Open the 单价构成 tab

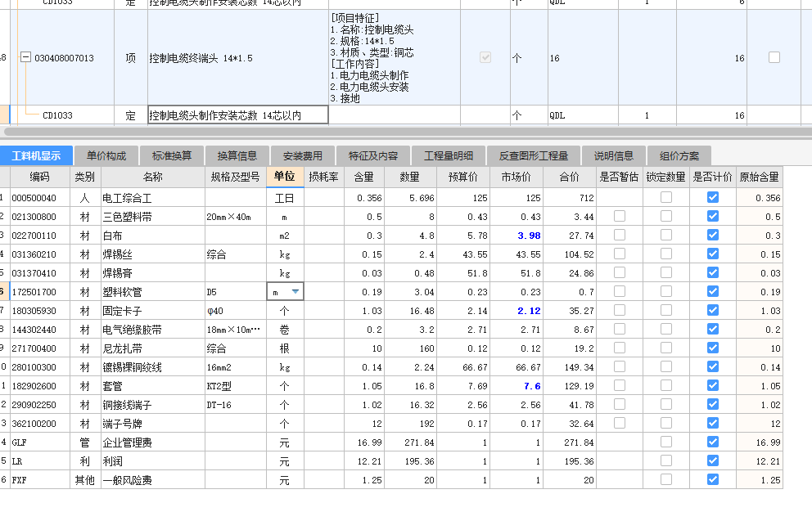106,156
